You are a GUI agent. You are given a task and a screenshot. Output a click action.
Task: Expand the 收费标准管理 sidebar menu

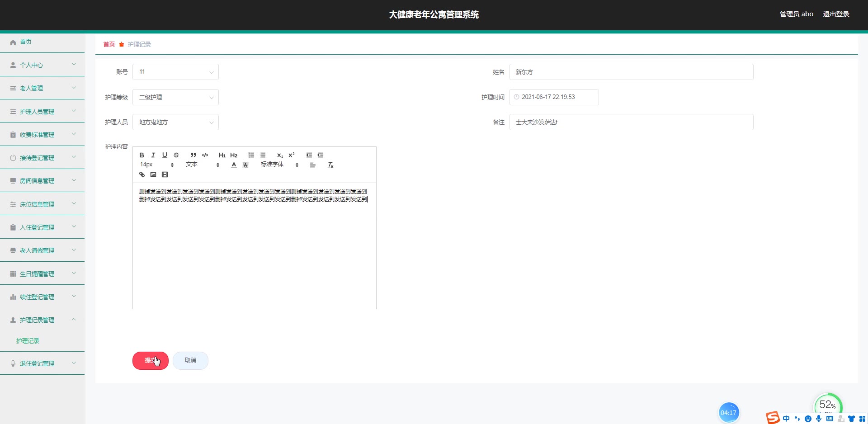pyautogui.click(x=42, y=135)
